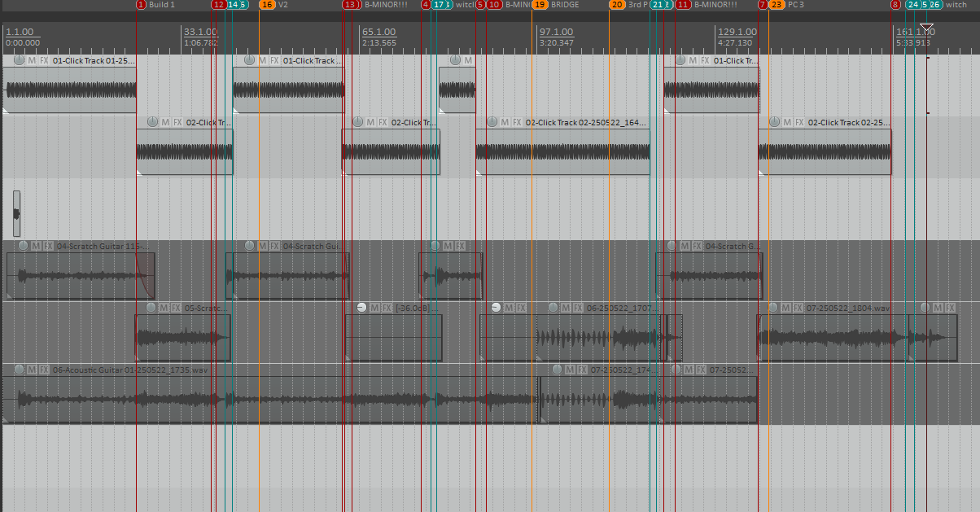
Task: Mute the 07-250522_1804.wav item
Action: click(785, 308)
